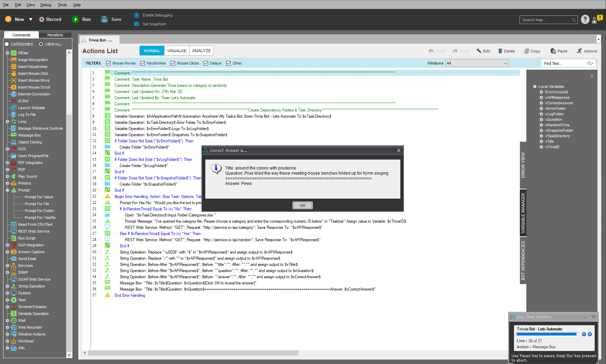Expand the OCR command category
Screen dimensions: 606x364
(7, 149)
